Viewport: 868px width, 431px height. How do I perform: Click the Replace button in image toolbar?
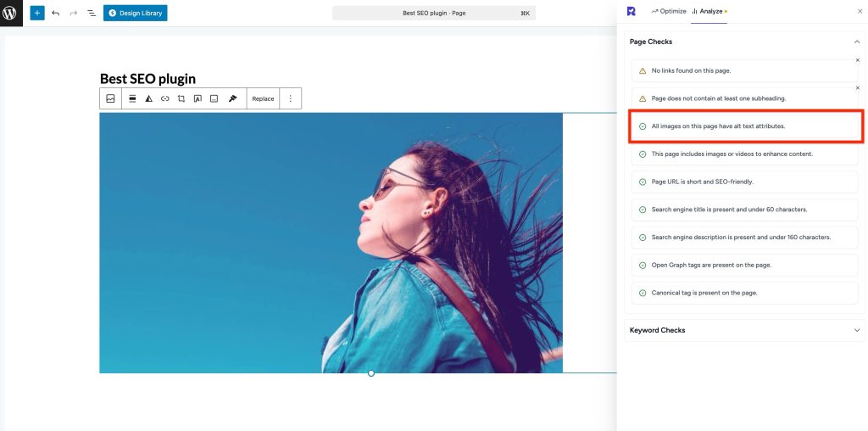[x=263, y=98]
